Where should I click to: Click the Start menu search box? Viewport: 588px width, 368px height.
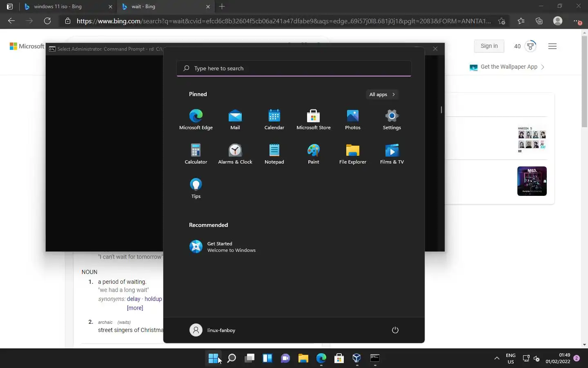294,68
